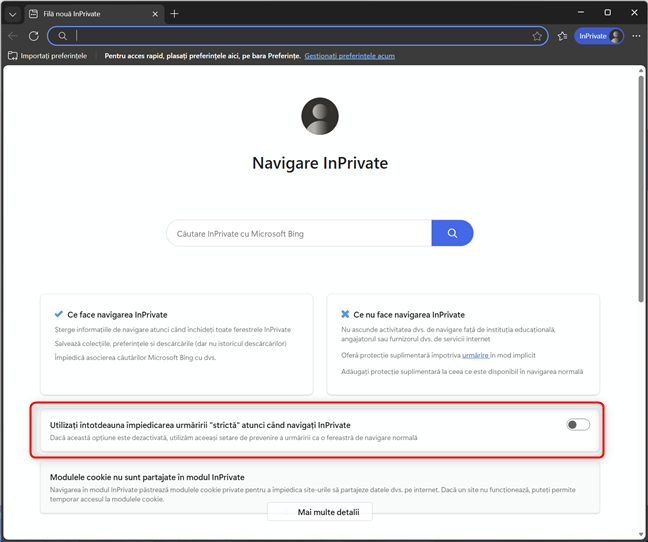Click the blue search magnifier button
Image resolution: width=648 pixels, height=542 pixels.
click(453, 233)
